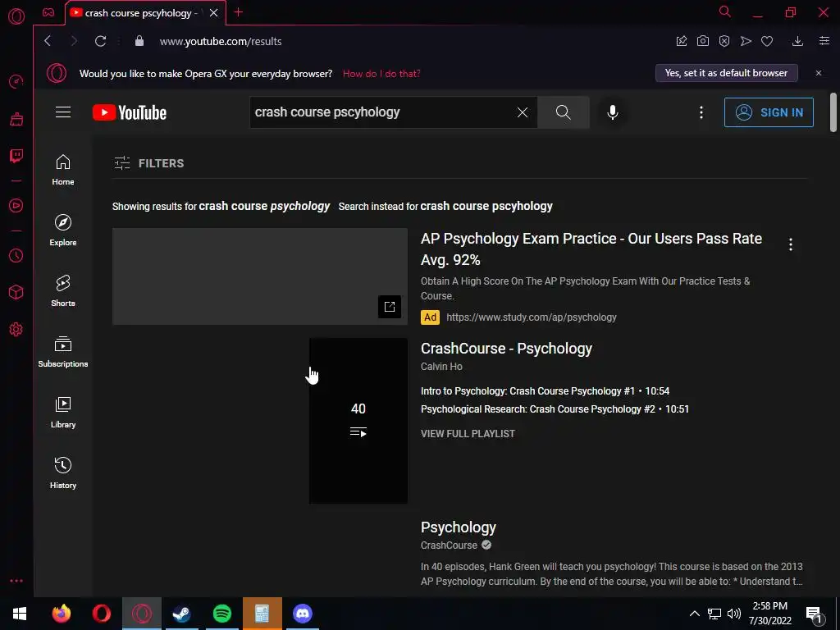Launch Firefox from the taskbar
The height and width of the screenshot is (630, 840).
61,614
